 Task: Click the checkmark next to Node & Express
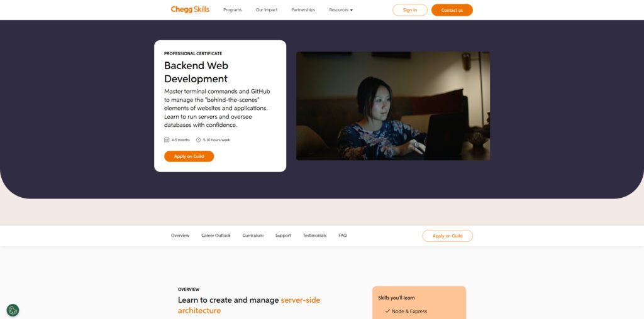pos(387,311)
